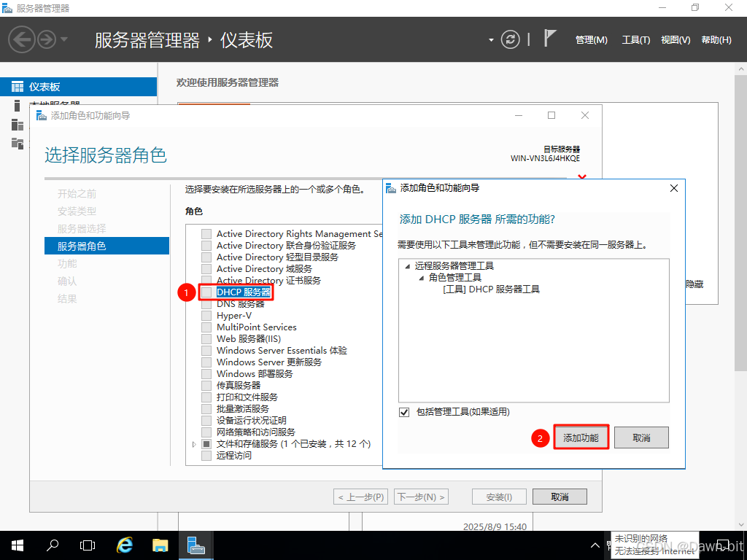Screen dimensions: 747x560
Task: Check Active Directory 域服务 checkbox
Action: point(206,269)
